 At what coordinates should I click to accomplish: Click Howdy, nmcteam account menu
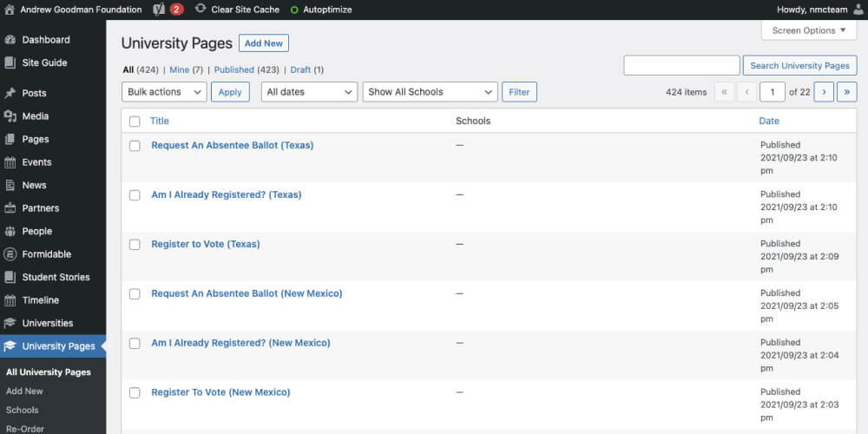[x=820, y=10]
